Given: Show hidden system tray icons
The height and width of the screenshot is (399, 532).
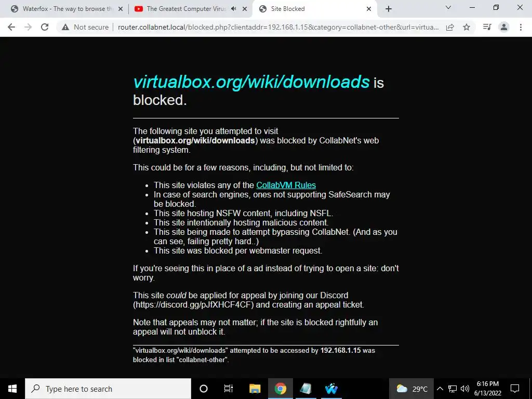Looking at the screenshot, I should pos(440,389).
